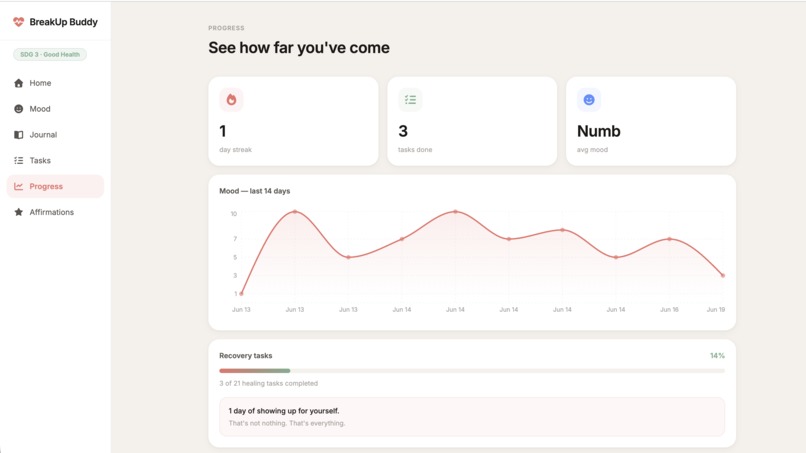
Task: Click the Home house icon
Action: pyautogui.click(x=19, y=83)
